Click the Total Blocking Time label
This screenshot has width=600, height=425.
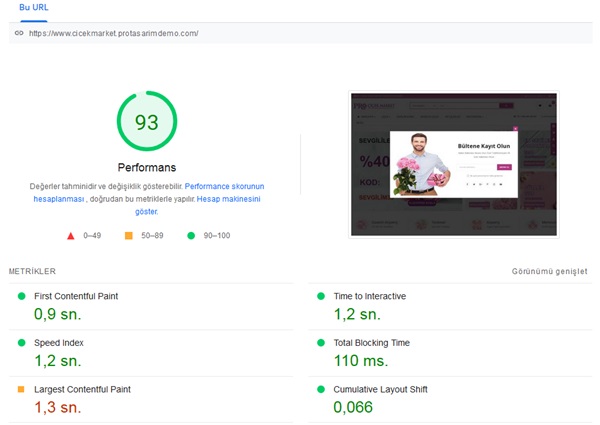point(372,343)
